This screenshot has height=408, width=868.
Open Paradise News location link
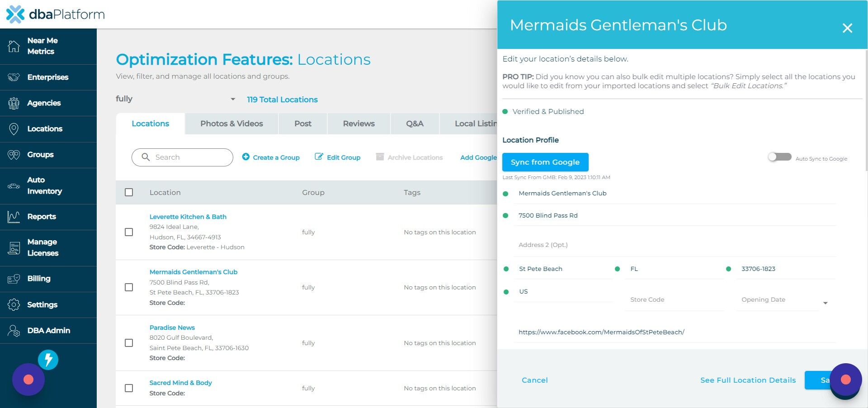[x=172, y=327]
